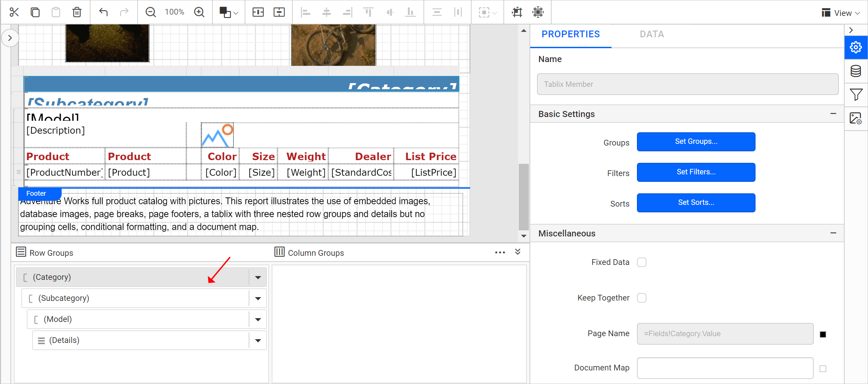The width and height of the screenshot is (868, 384).
Task: Select the Footer label tab
Action: pyautogui.click(x=40, y=193)
